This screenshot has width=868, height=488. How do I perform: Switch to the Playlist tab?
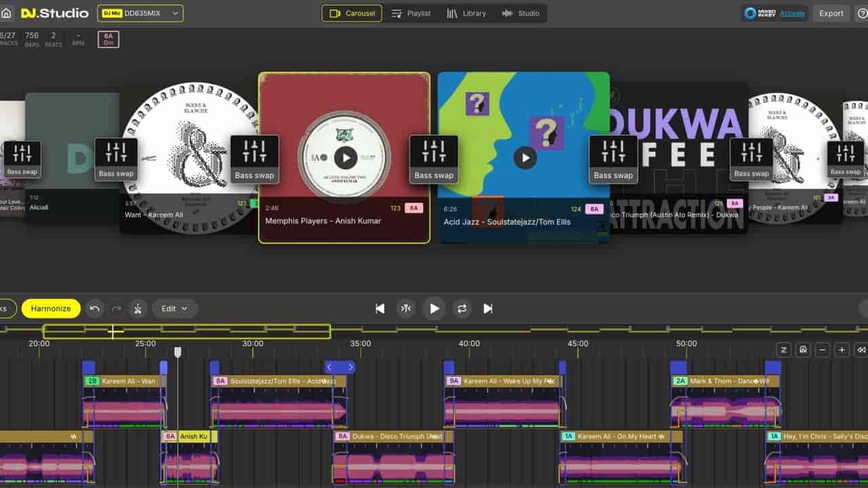point(412,13)
